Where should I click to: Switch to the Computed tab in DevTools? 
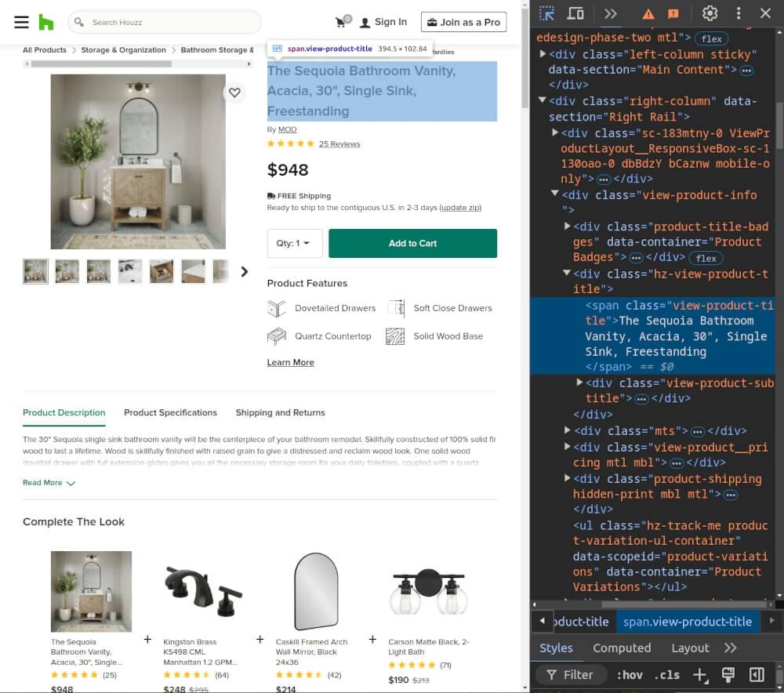tap(622, 648)
